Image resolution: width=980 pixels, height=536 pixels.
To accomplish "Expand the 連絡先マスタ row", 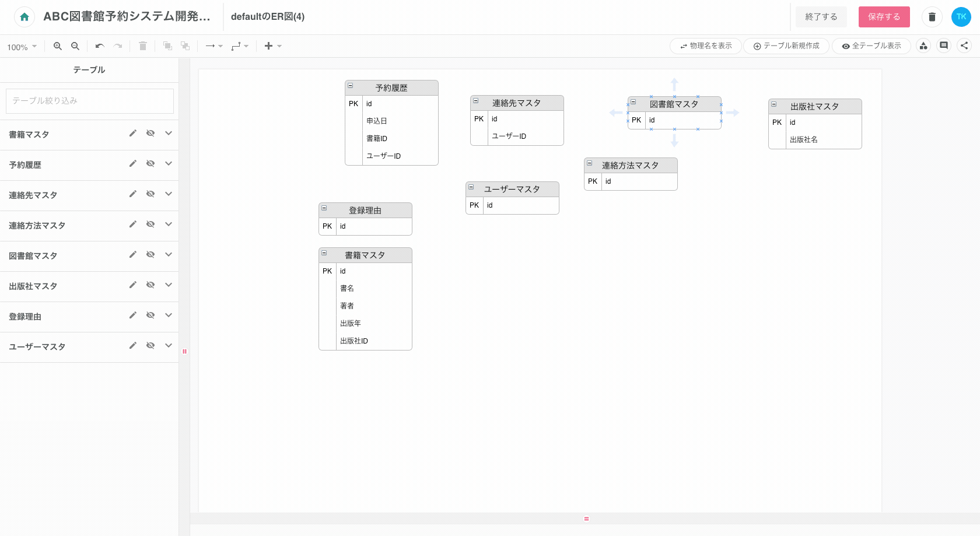I will (x=169, y=194).
